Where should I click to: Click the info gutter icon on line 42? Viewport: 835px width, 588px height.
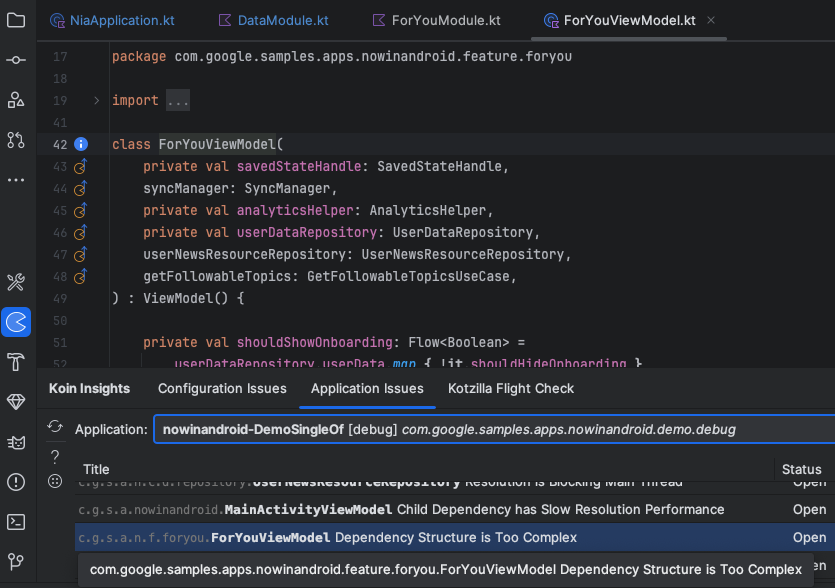point(82,145)
